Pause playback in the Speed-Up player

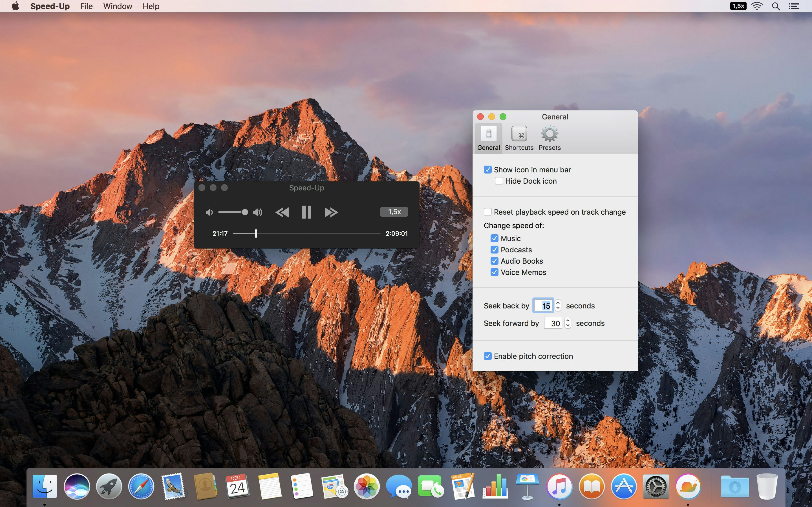(306, 212)
